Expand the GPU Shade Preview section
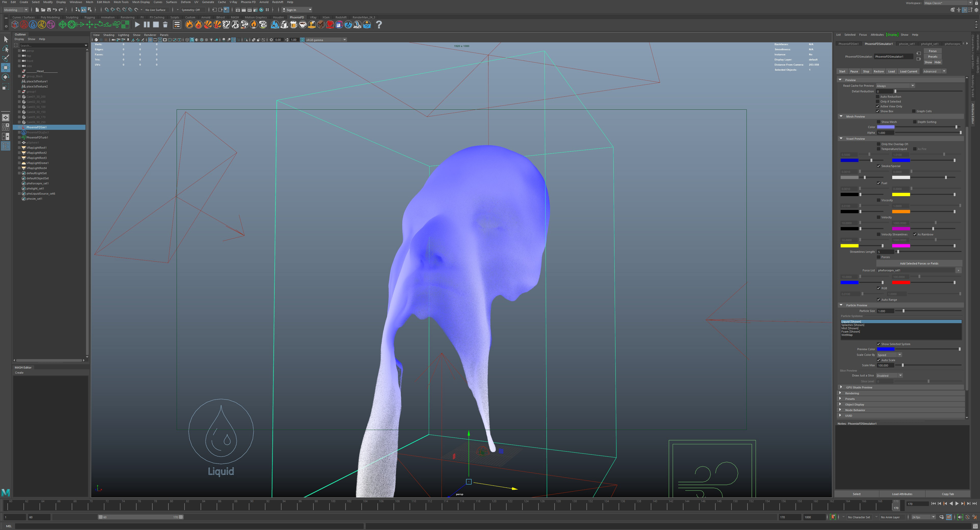The image size is (980, 530). (841, 387)
